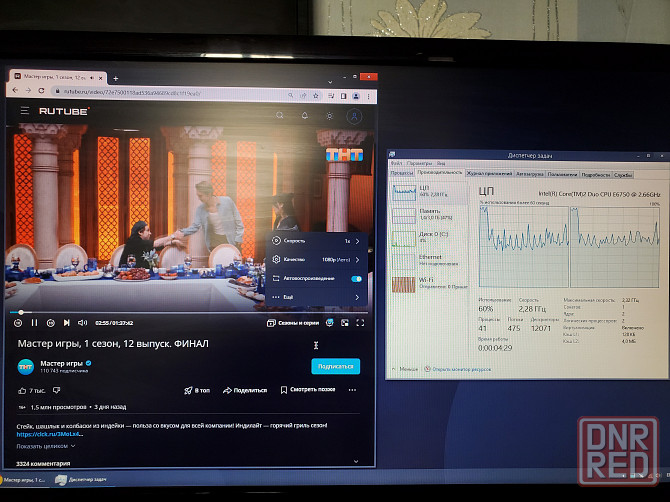Screen dimensions: 670x502
Task: Open the notifications bell in RUTUBE
Action: click(305, 115)
